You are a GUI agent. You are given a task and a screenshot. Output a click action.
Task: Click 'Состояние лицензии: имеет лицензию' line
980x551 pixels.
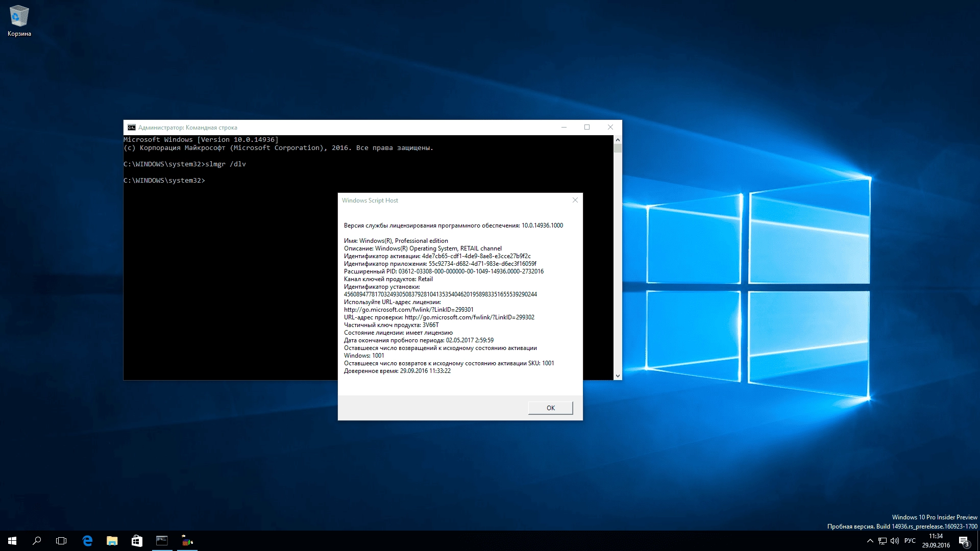pyautogui.click(x=398, y=333)
